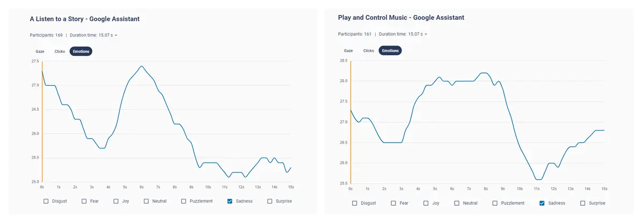
Task: Check Puzzlement in Play and Control Music chart
Action: [496, 203]
